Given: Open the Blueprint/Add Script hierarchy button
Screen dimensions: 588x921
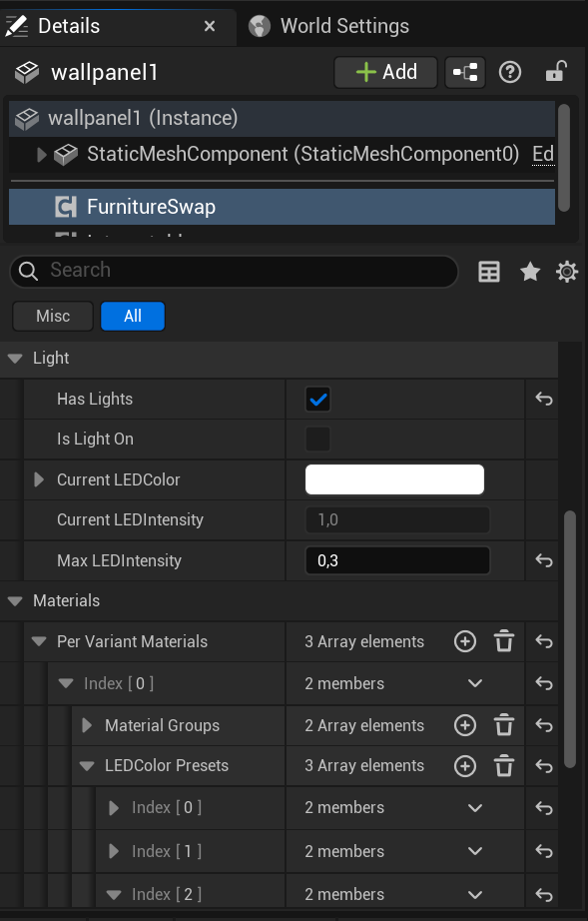Looking at the screenshot, I should tap(465, 72).
